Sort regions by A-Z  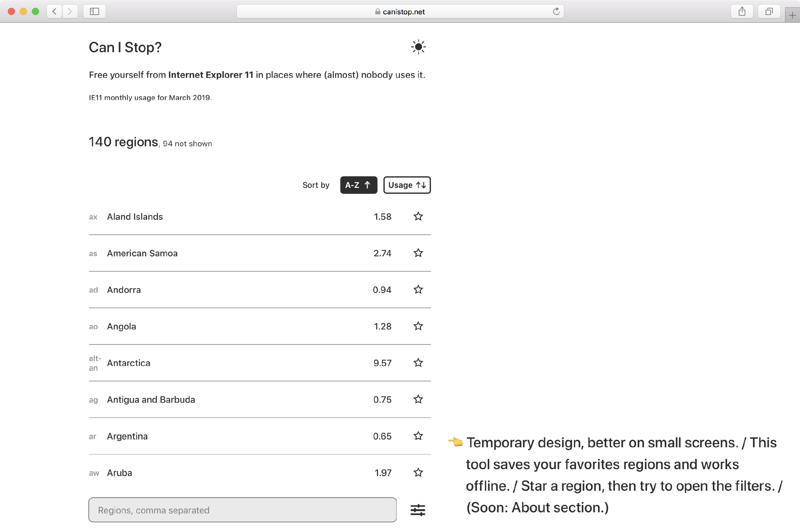pos(358,185)
